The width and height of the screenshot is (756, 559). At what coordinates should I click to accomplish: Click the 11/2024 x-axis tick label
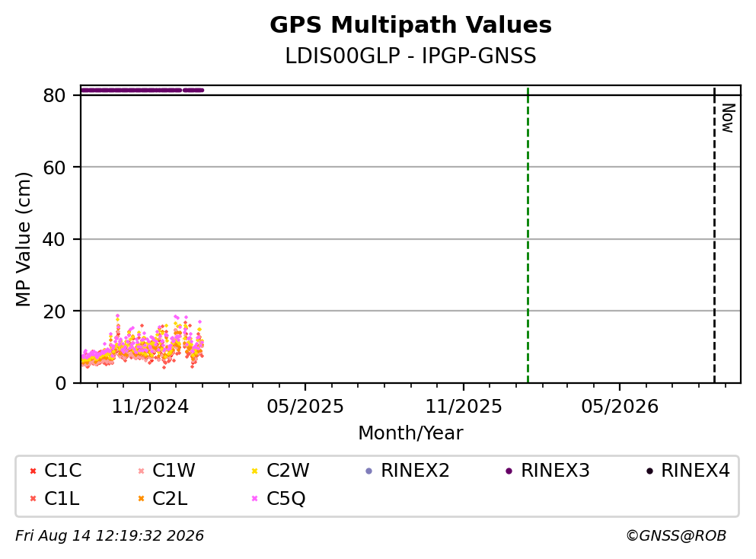coord(150,407)
